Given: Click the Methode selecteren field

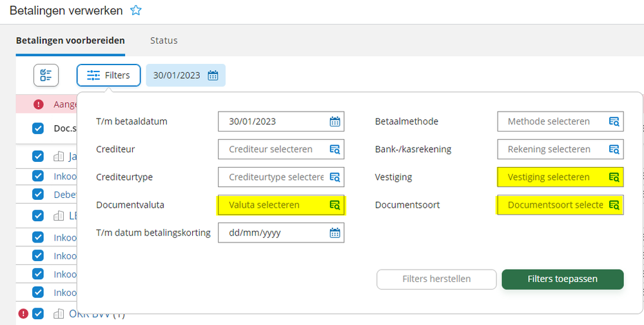Looking at the screenshot, I should pyautogui.click(x=560, y=122).
